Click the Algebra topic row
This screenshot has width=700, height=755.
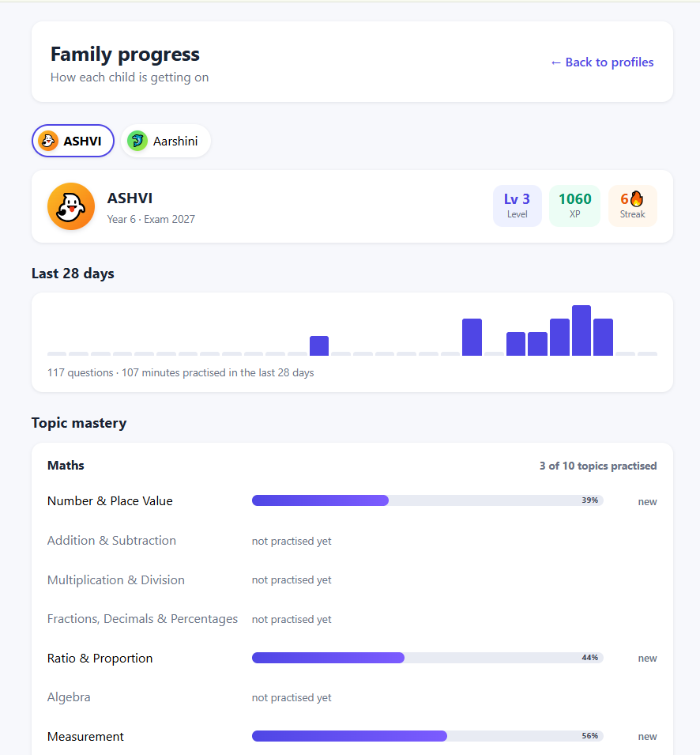coord(352,697)
